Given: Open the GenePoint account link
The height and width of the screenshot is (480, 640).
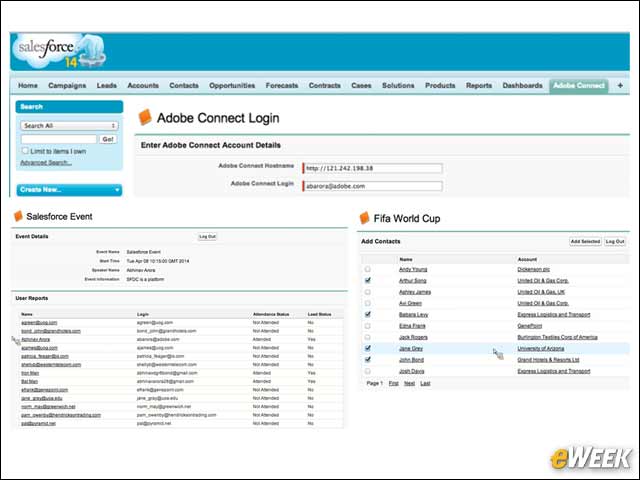Looking at the screenshot, I should (529, 326).
